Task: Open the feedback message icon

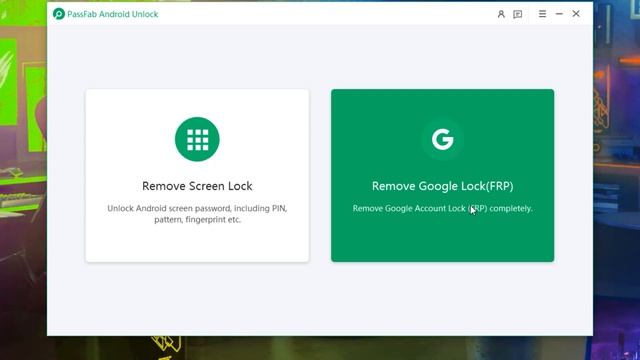Action: pyautogui.click(x=518, y=14)
